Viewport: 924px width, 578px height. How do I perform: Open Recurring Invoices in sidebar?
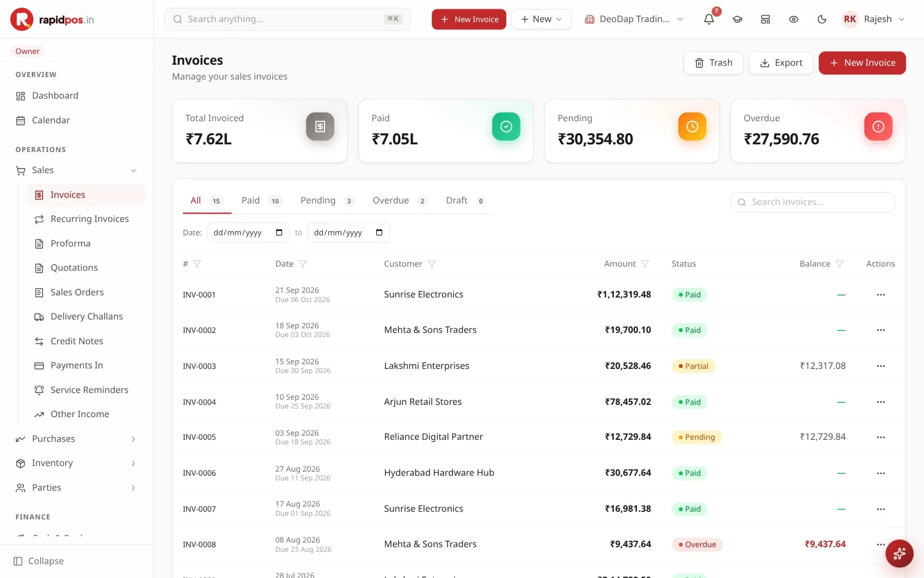click(x=86, y=219)
